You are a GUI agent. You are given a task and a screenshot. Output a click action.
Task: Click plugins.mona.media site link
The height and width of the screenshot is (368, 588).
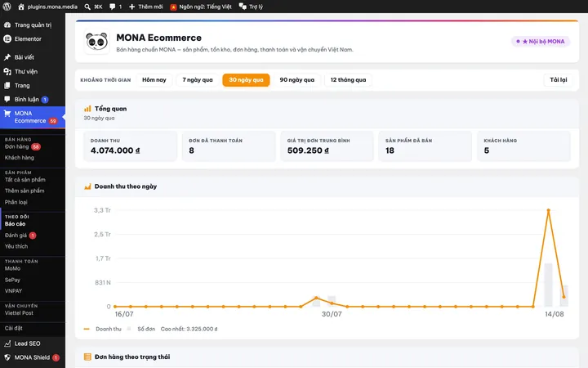point(52,7)
